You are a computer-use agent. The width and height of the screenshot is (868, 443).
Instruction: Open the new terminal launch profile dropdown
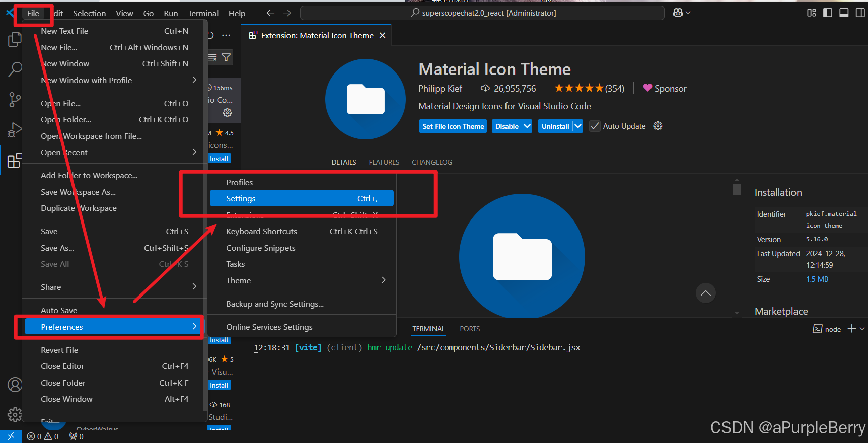[862, 329]
